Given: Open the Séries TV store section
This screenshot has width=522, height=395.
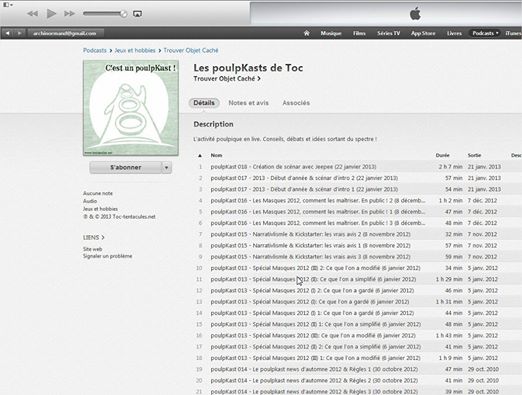Looking at the screenshot, I should (388, 33).
